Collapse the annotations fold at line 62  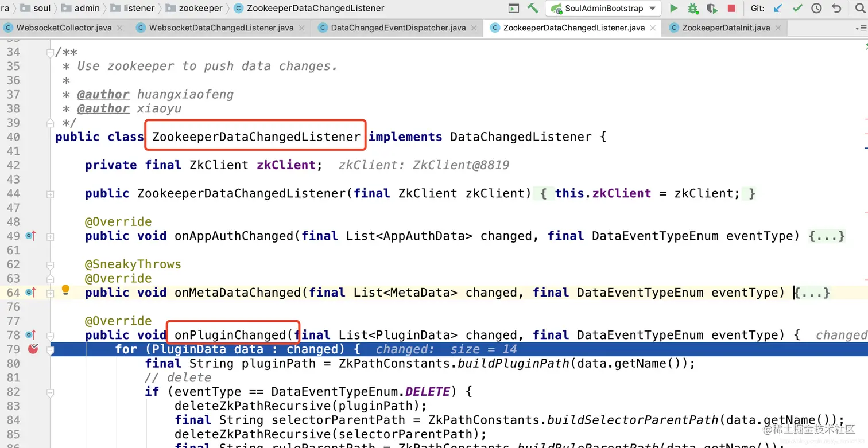pos(50,265)
